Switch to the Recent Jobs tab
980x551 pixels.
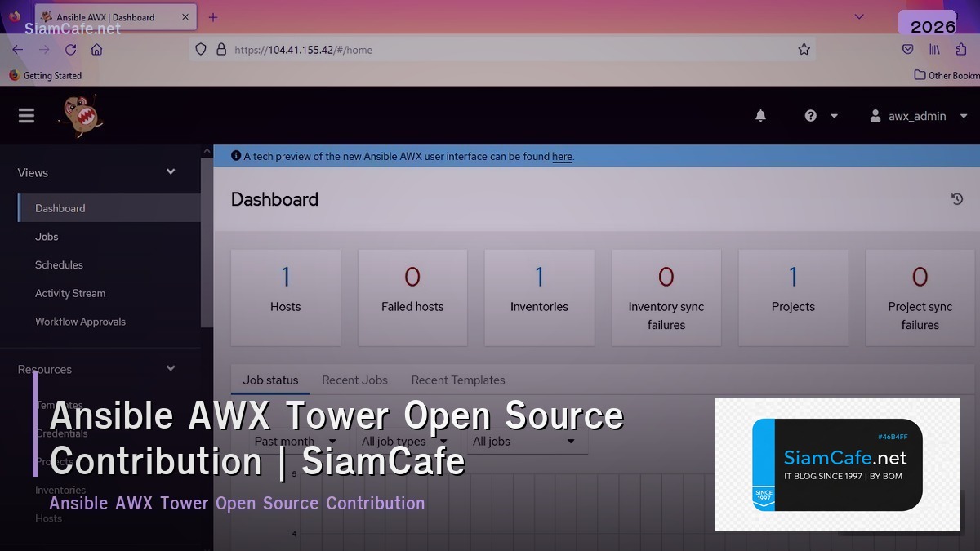point(355,380)
